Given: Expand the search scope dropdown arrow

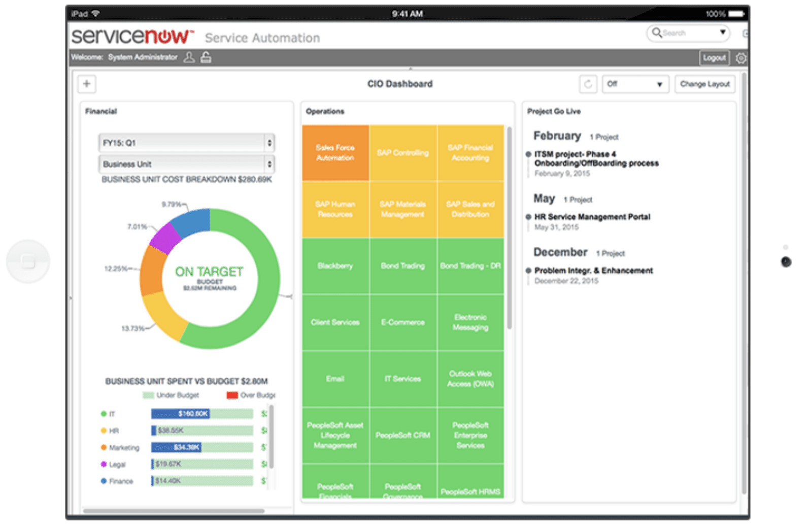Looking at the screenshot, I should click(x=723, y=32).
